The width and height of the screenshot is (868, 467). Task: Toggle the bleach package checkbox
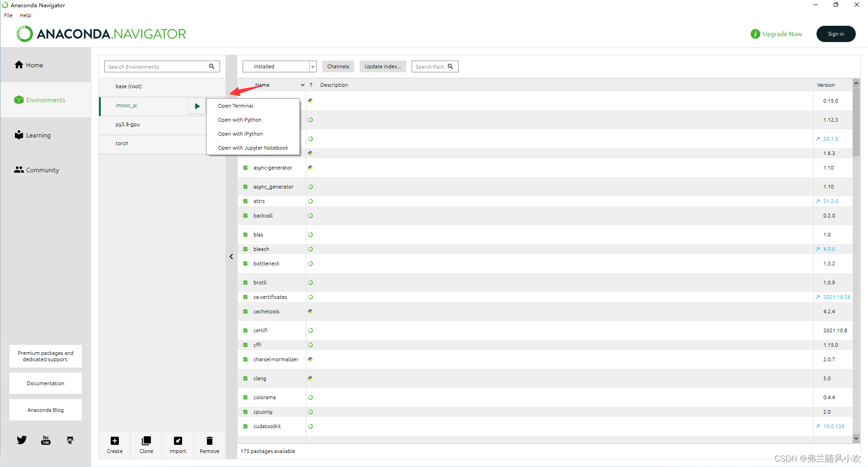click(x=245, y=249)
